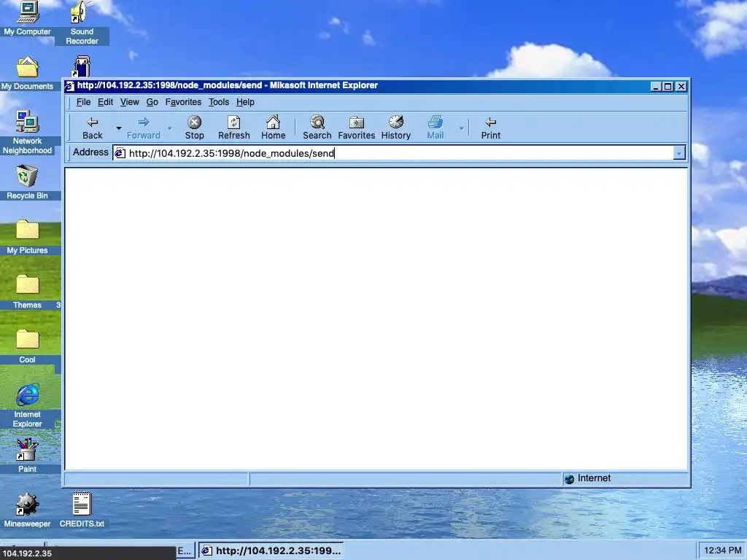Select the Cool folder icon
Image resolution: width=747 pixels, height=560 pixels.
pos(27,346)
